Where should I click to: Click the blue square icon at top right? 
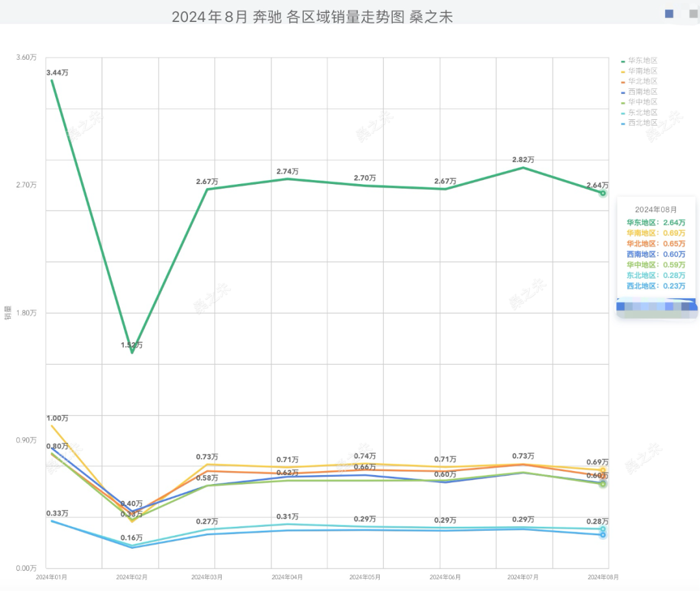click(x=669, y=14)
